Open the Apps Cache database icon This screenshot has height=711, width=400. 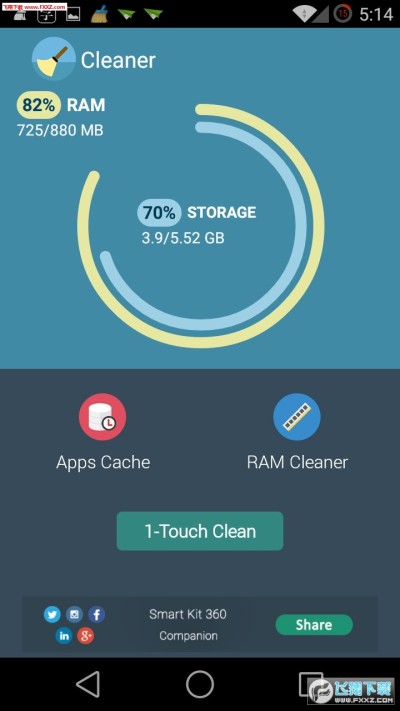102,417
